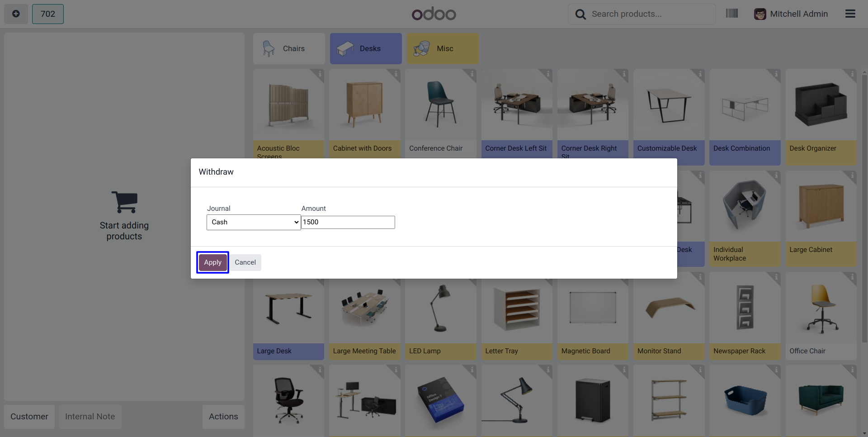Show info for Acoustic Bloc Screens
This screenshot has height=437, width=868.
319,74
